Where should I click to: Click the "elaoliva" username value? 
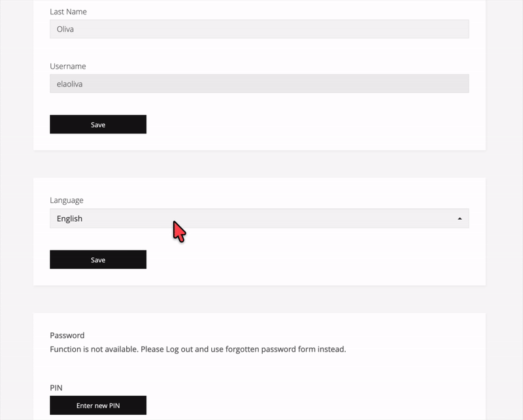(x=70, y=84)
